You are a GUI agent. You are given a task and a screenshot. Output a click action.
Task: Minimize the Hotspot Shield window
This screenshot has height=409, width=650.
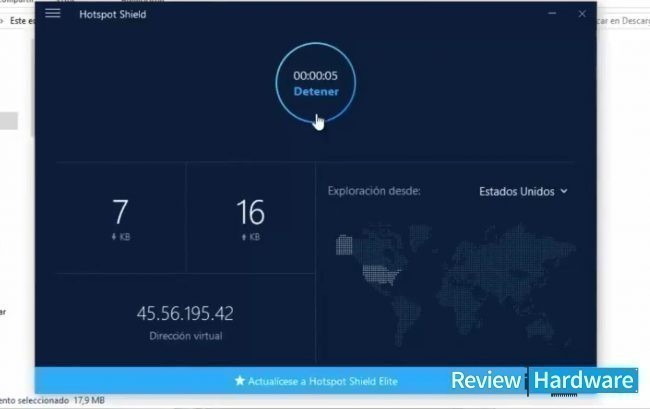(553, 14)
